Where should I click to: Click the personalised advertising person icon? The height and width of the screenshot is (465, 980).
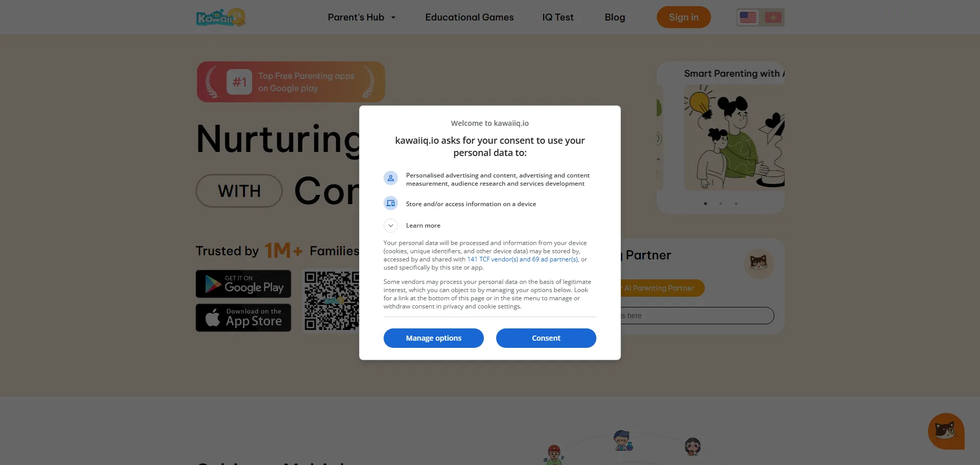pyautogui.click(x=391, y=178)
